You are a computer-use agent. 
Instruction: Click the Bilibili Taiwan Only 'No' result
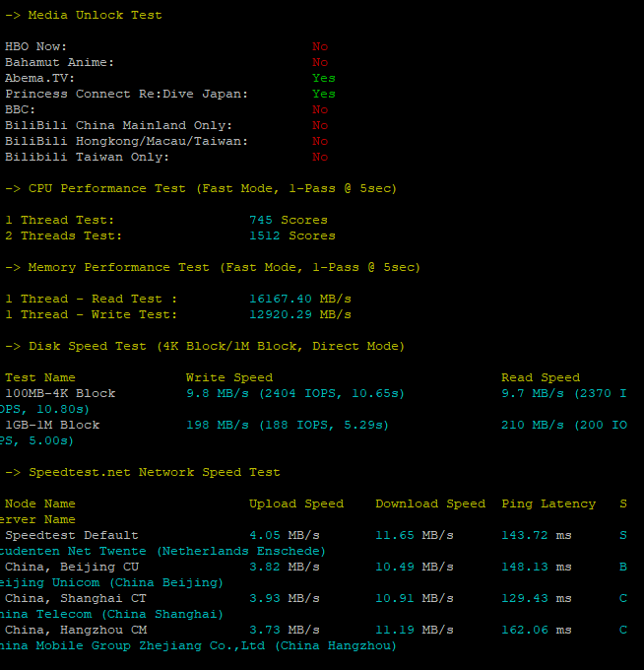(320, 157)
